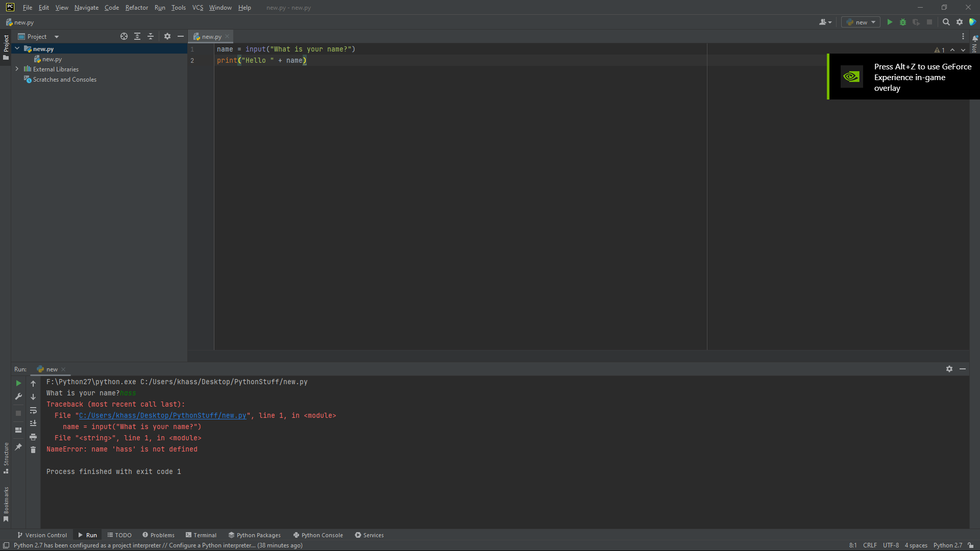Click the Stop icon in the top toolbar

click(929, 22)
